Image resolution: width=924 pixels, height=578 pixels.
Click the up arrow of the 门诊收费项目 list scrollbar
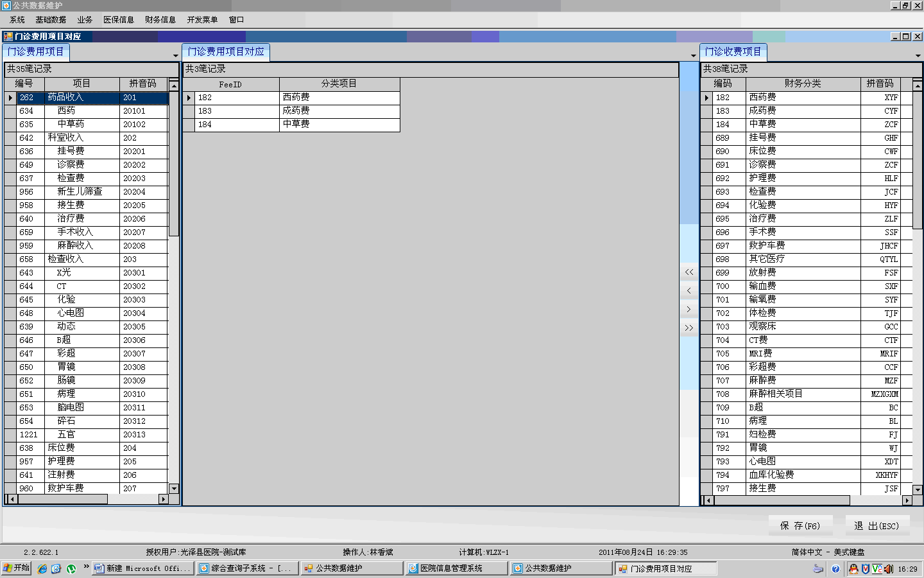(x=918, y=85)
